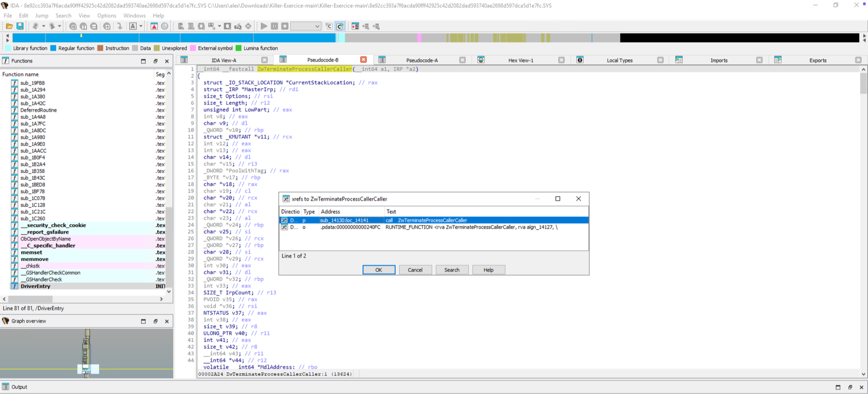
Task: Click the red triangle jump-to-problem icon
Action: pyautogui.click(x=154, y=26)
